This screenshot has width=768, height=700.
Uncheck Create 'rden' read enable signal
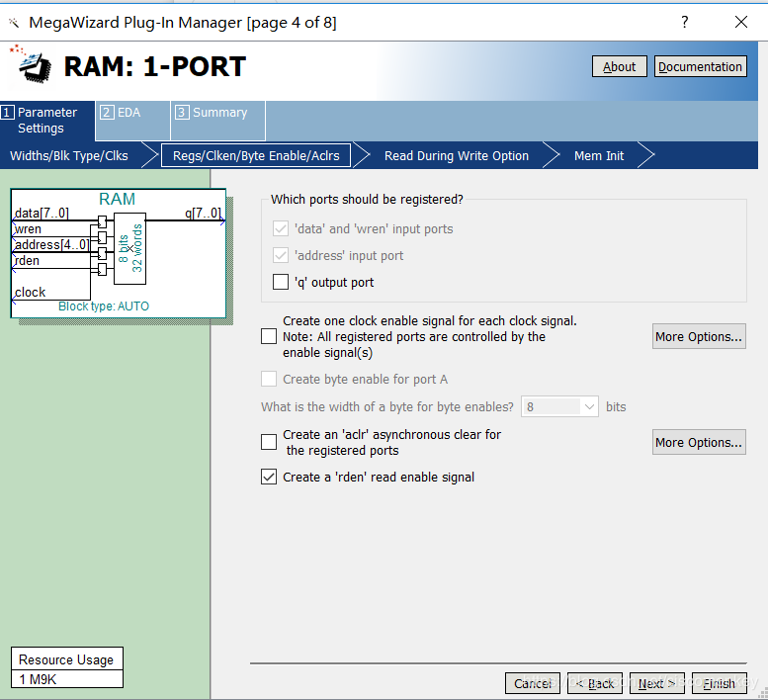(x=269, y=477)
